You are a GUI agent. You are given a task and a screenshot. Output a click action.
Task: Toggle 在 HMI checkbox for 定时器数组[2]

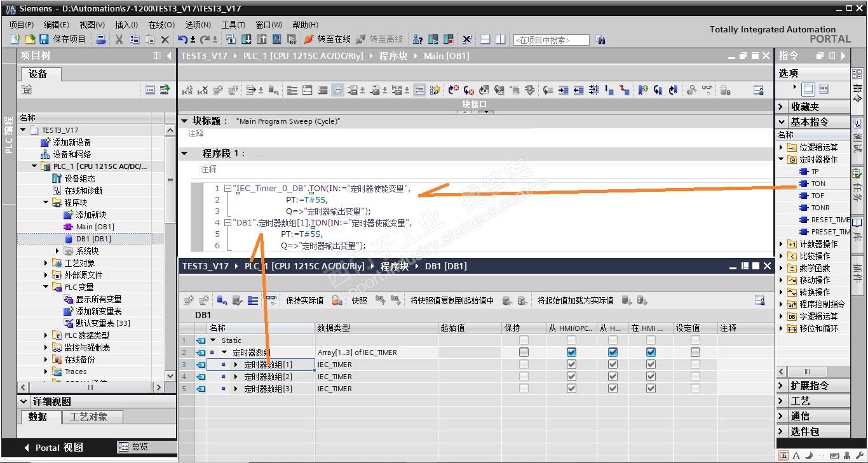[x=651, y=377]
